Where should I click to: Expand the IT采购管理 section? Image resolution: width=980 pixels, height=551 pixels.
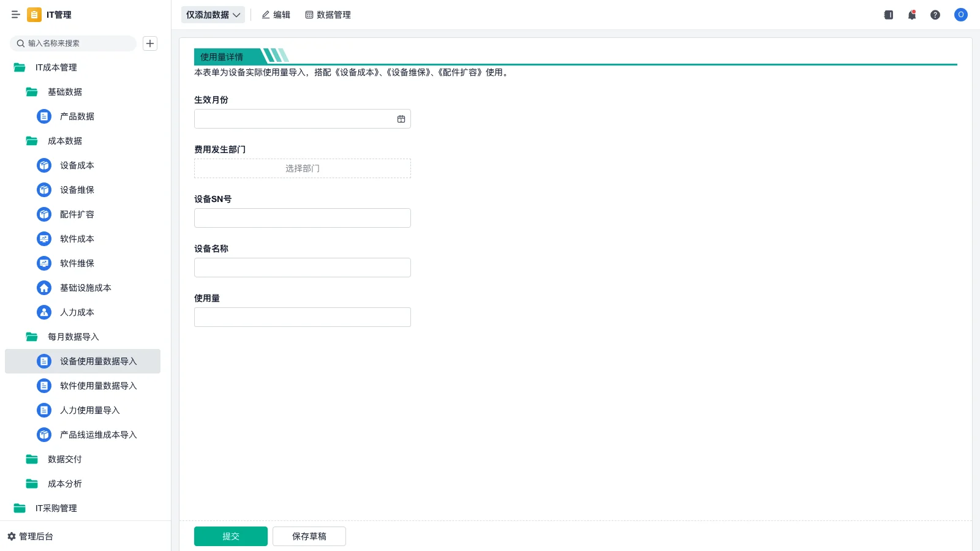pyautogui.click(x=56, y=508)
